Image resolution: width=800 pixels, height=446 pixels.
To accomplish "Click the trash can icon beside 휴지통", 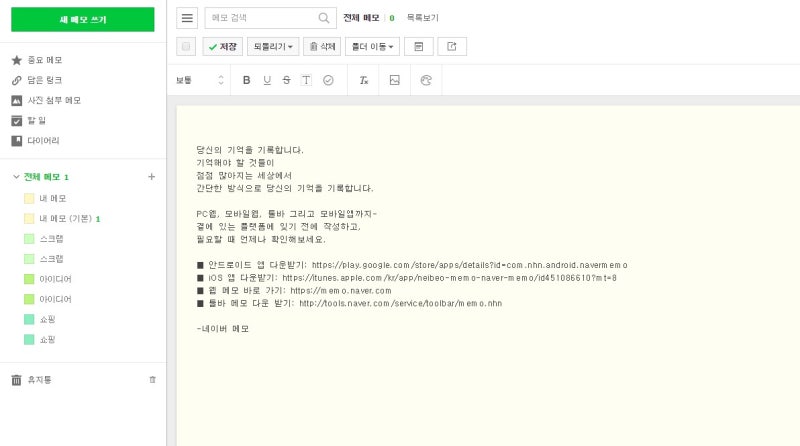I will click(16, 380).
